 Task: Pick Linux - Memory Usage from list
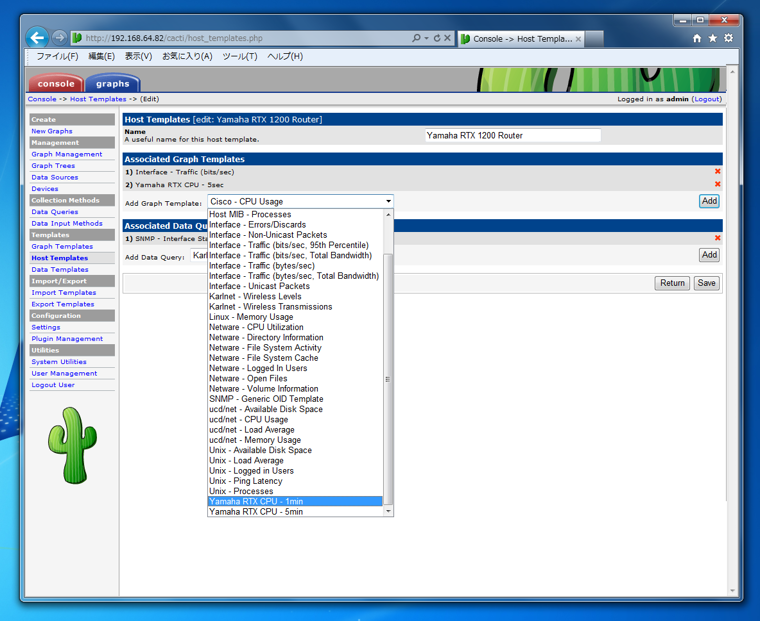(x=295, y=317)
